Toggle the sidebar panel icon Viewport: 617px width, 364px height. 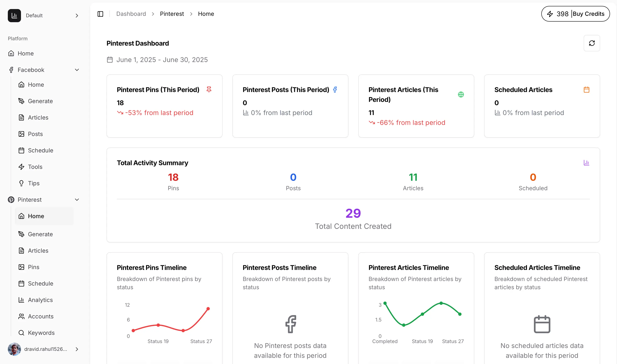pos(100,14)
